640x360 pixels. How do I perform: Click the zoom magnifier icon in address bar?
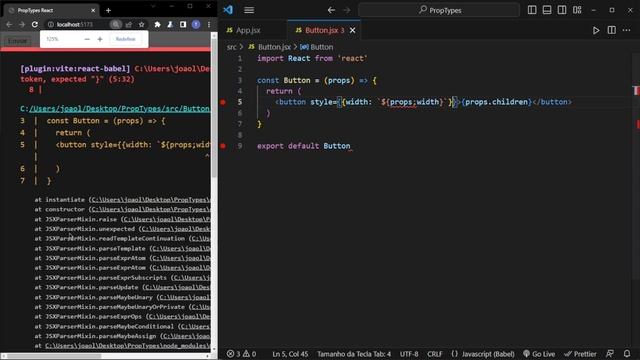tap(116, 24)
